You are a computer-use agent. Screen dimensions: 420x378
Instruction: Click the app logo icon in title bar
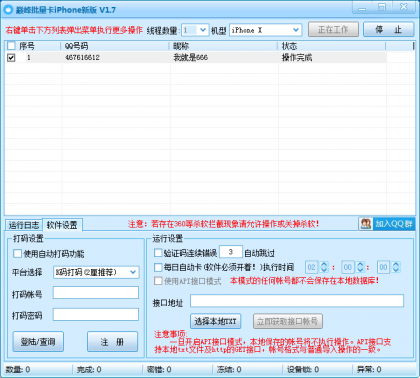[x=8, y=9]
